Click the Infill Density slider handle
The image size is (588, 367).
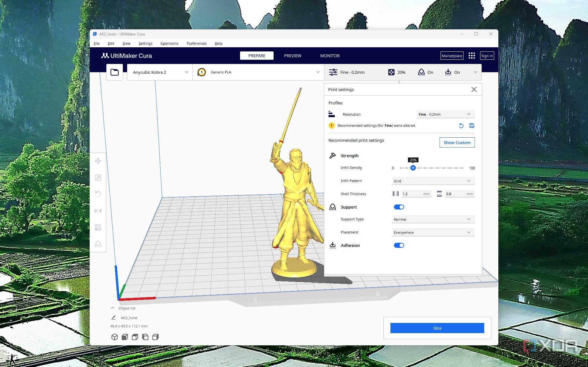[x=413, y=168]
